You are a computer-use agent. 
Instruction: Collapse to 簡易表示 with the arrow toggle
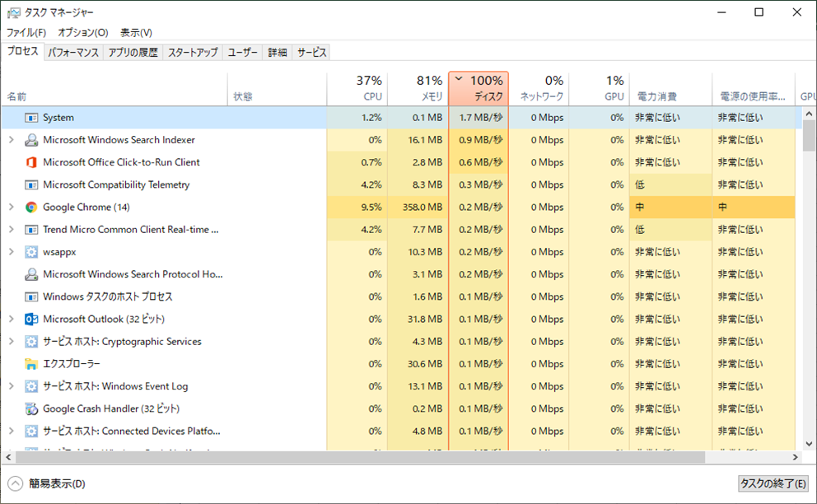pos(16,483)
